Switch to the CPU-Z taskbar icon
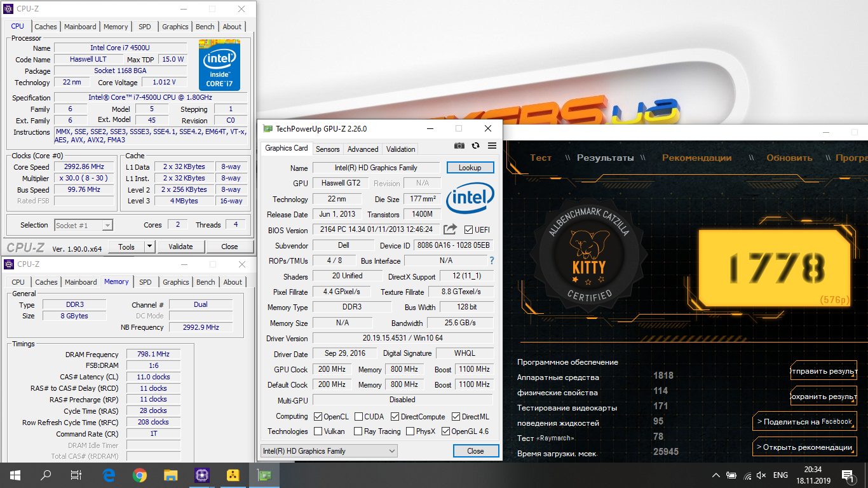The image size is (868, 488). click(202, 475)
